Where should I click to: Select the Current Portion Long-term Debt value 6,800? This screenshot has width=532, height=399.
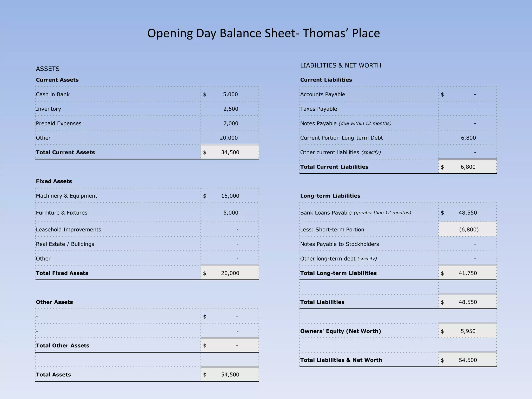coord(468,138)
